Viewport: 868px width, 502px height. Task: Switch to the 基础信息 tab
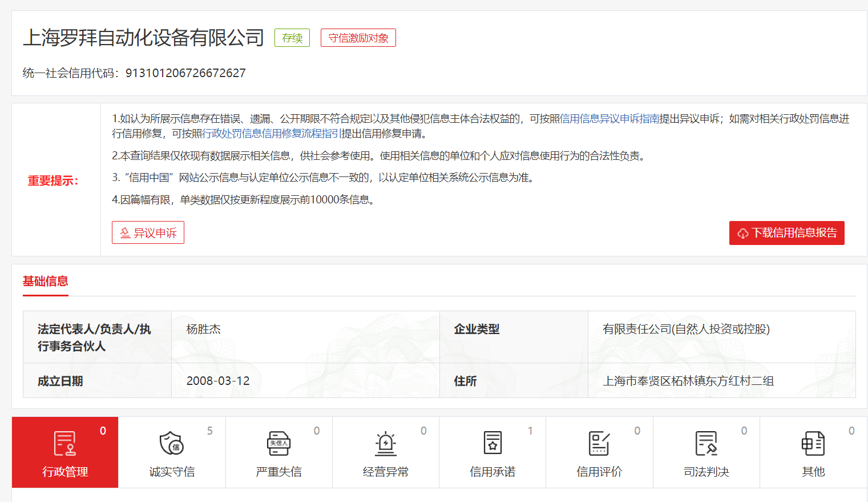(46, 281)
